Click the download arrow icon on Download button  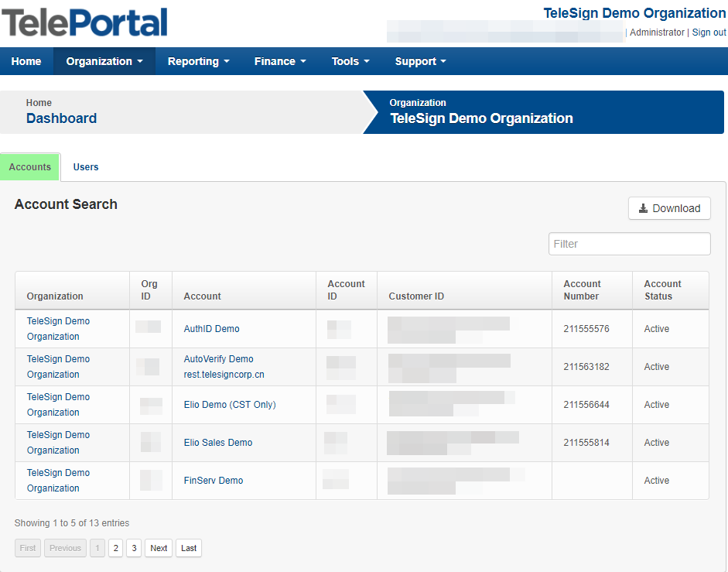coord(643,208)
